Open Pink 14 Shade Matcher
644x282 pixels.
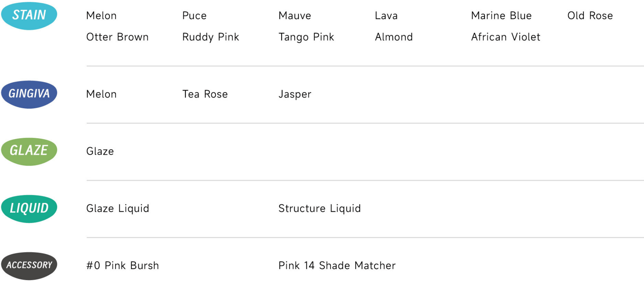pyautogui.click(x=337, y=266)
